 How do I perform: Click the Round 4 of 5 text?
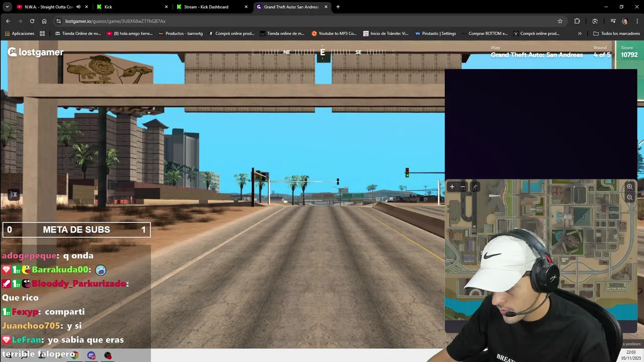tap(602, 52)
